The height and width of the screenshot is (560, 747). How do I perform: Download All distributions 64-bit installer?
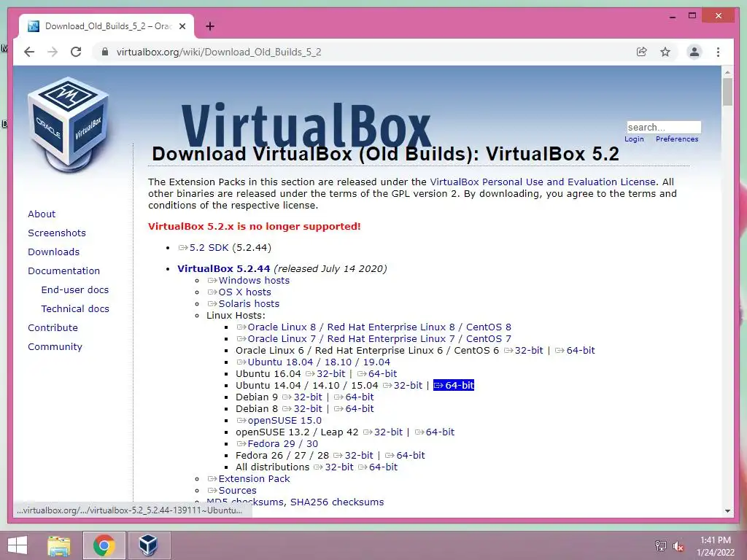pyautogui.click(x=378, y=467)
